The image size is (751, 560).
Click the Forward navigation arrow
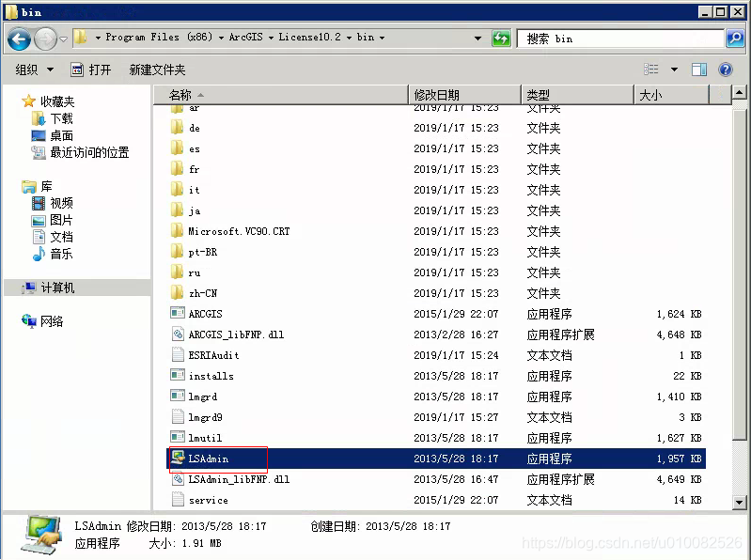[45, 39]
